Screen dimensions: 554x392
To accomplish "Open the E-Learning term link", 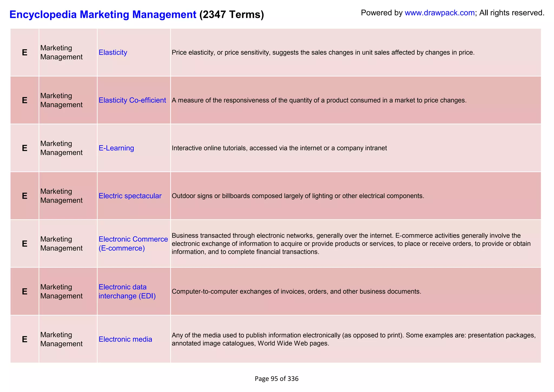I will 116,148.
